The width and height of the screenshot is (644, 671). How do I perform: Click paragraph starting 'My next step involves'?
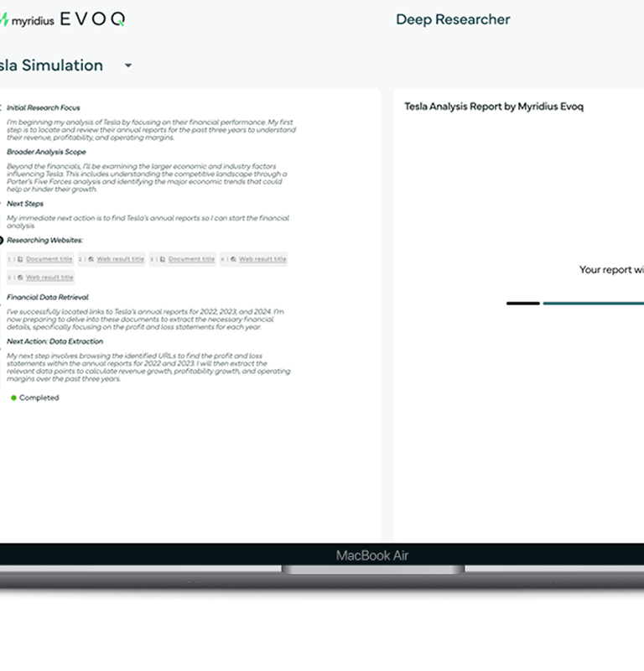click(148, 367)
